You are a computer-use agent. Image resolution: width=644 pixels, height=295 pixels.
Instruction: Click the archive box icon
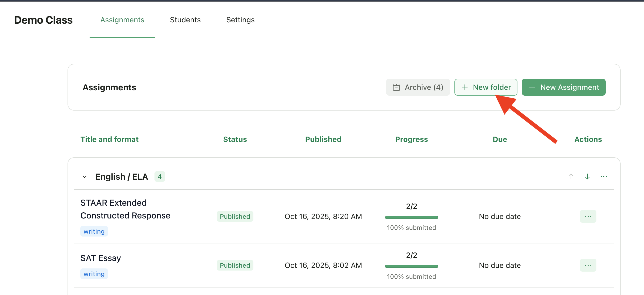[396, 87]
